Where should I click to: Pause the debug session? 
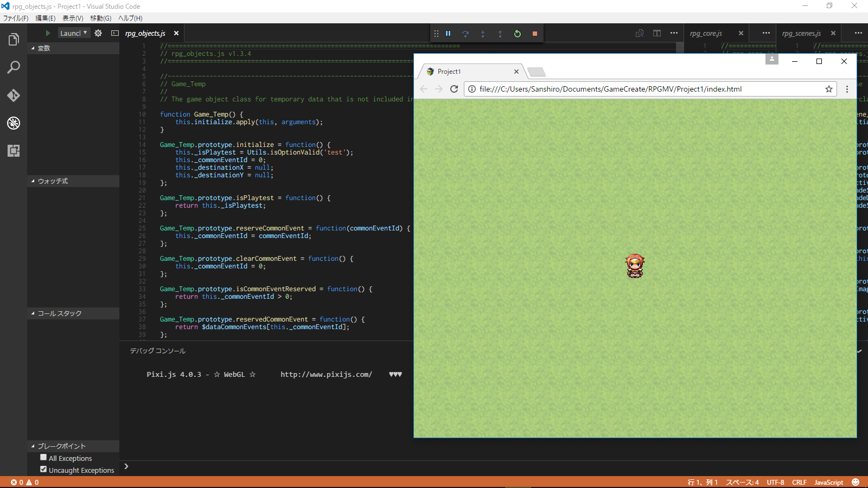[x=448, y=34]
